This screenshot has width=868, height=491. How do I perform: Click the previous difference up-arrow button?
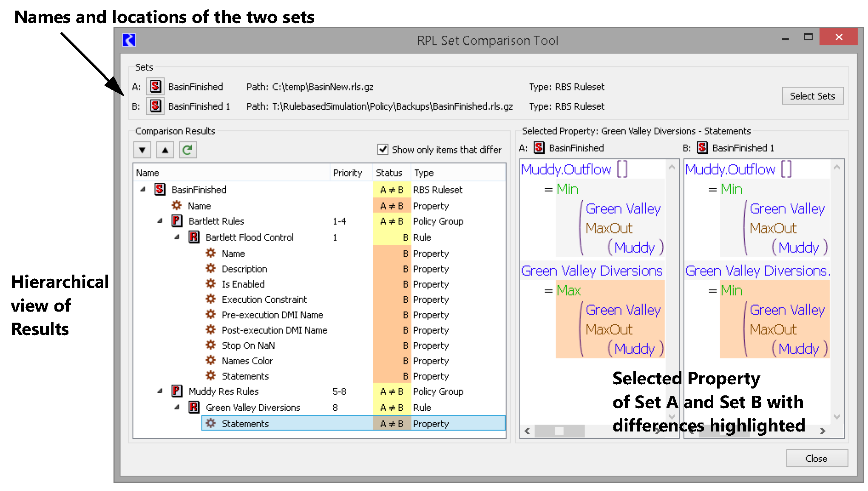(165, 150)
